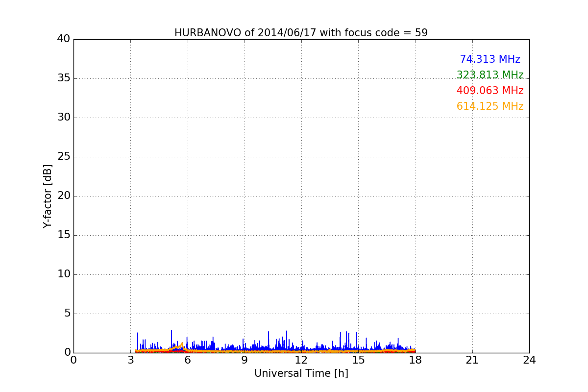Click the Y-factor [dB] axis label
Screen dimensions: 588x392
pyautogui.click(x=48, y=196)
